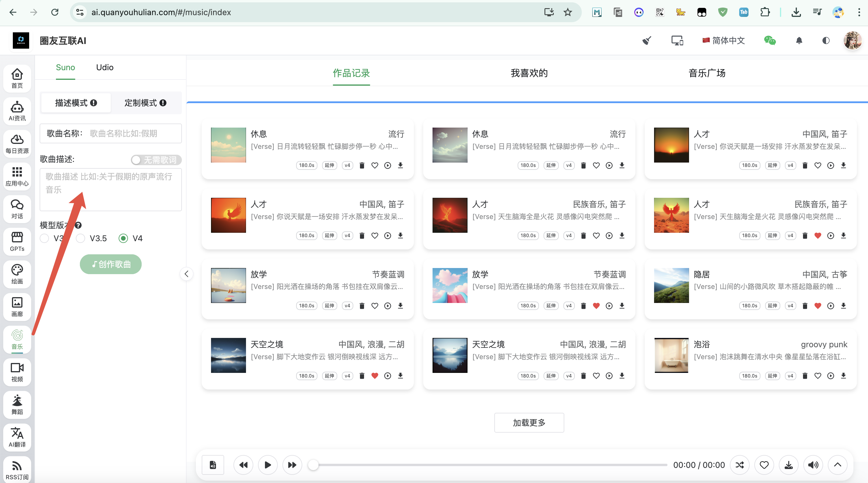The height and width of the screenshot is (483, 868).
Task: Unlike the 隐居 song
Action: click(818, 306)
